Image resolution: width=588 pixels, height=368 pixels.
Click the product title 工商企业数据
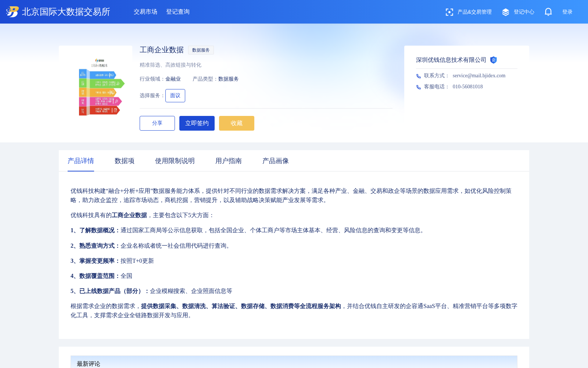pos(162,50)
